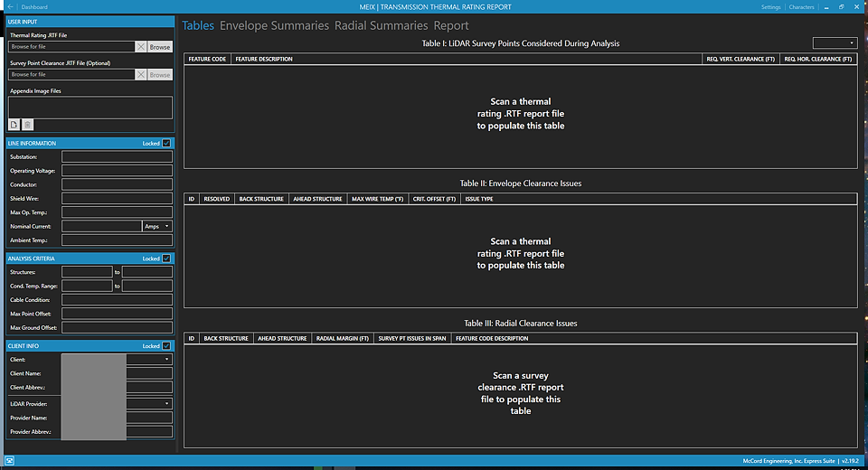Open Settings from the title bar
868x470 pixels.
click(x=770, y=7)
